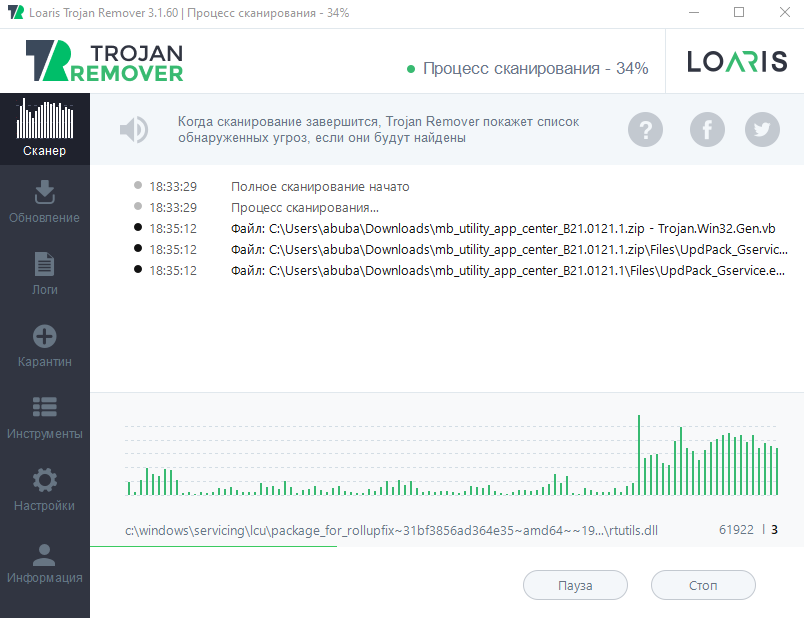Open the Twitter page icon
The height and width of the screenshot is (618, 804).
point(763,129)
